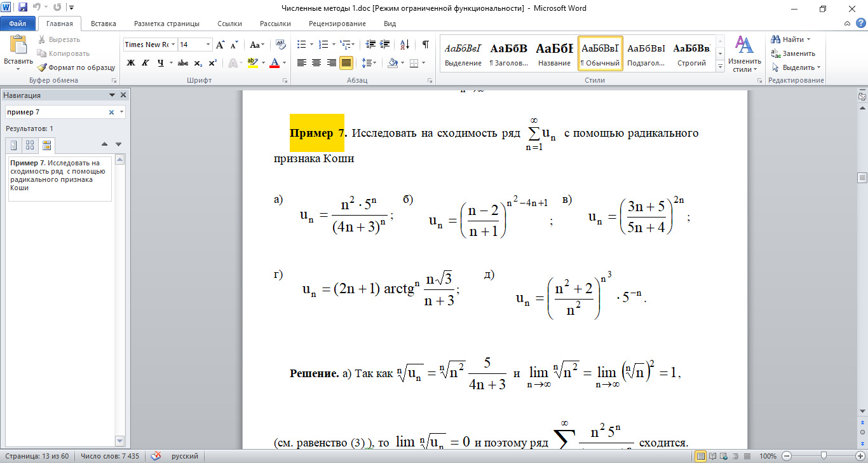Toggle underline Ч formatting
868x463 pixels.
[160, 63]
